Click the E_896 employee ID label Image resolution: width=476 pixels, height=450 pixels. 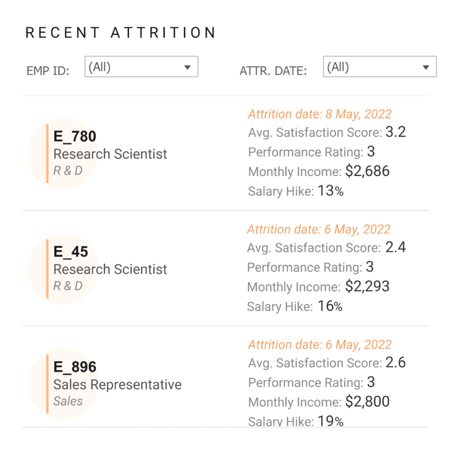coord(75,368)
